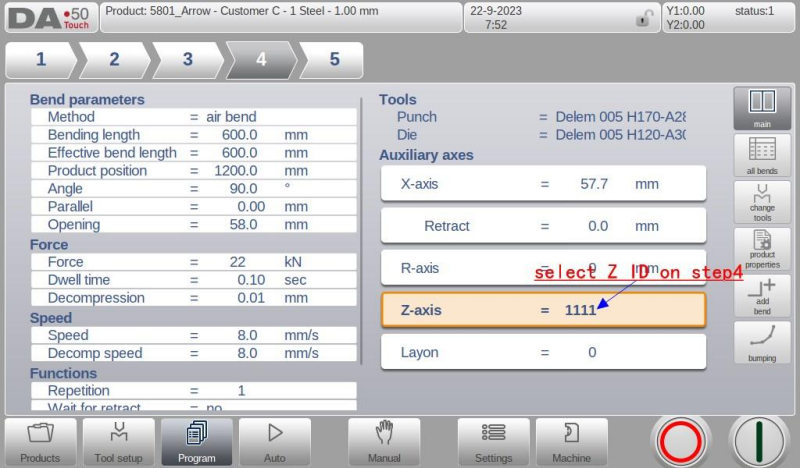This screenshot has width=800, height=468.
Task: Switch to bend step 5
Action: point(332,60)
